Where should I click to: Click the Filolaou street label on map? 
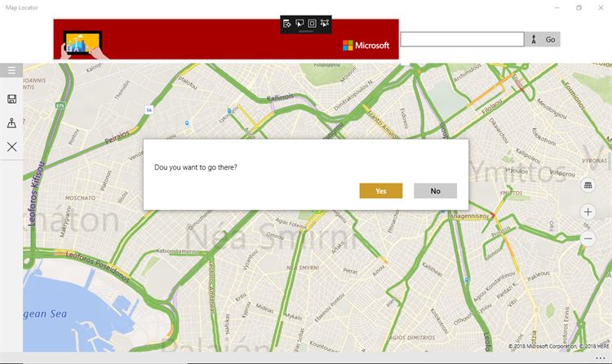[x=492, y=107]
